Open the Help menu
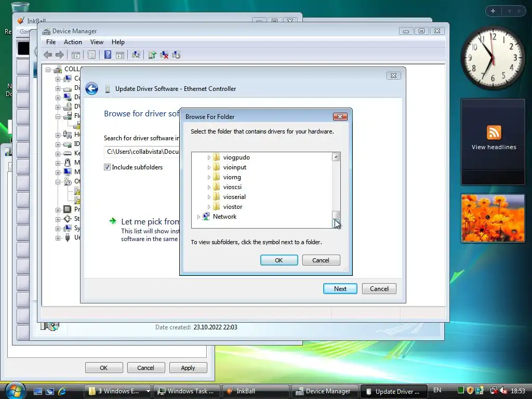Viewport: 532px width, 399px height. pos(118,42)
